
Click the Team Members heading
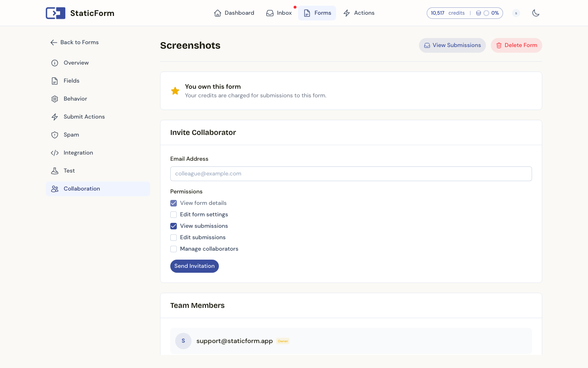tap(197, 305)
